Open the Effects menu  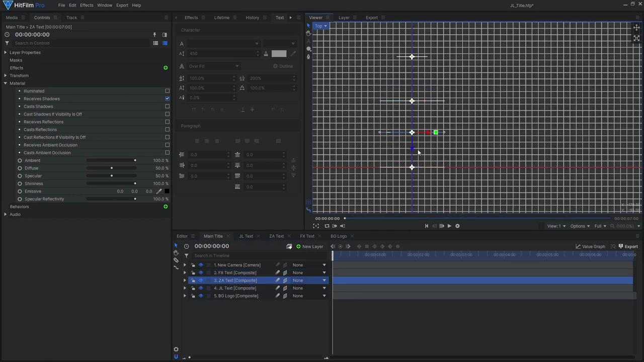pos(87,5)
